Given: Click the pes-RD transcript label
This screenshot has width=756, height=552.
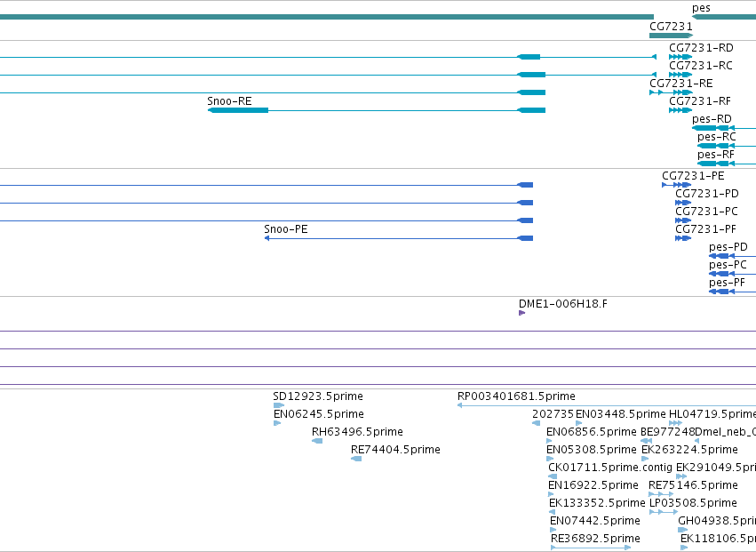Looking at the screenshot, I should [x=712, y=119].
